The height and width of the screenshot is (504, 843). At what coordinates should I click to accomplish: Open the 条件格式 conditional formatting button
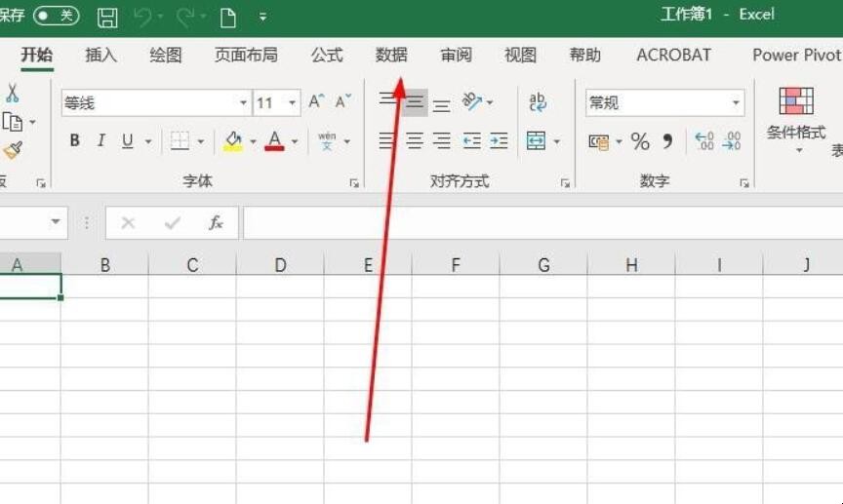point(796,119)
